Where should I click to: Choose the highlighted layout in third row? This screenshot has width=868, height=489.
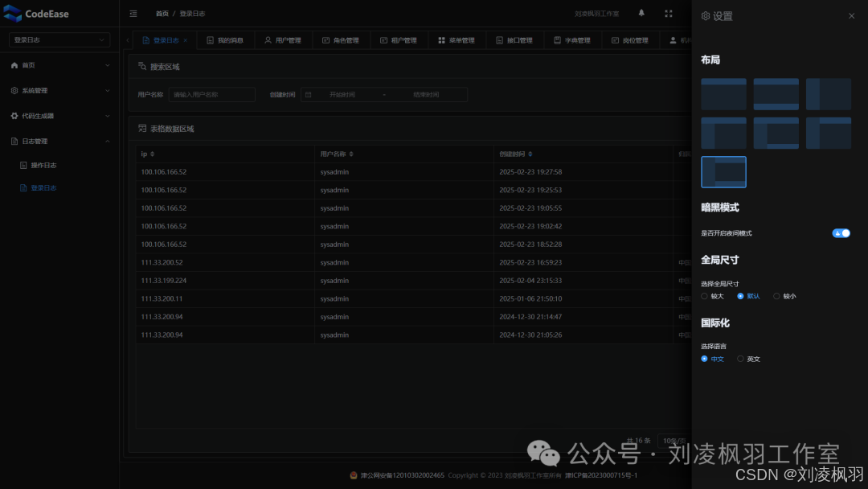click(x=723, y=171)
